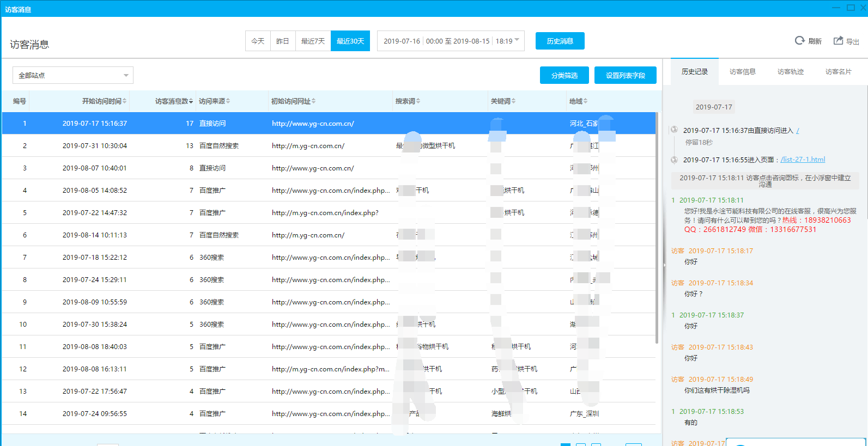868x446 pixels.
Task: Sort by 关键词 column header
Action: click(x=503, y=101)
